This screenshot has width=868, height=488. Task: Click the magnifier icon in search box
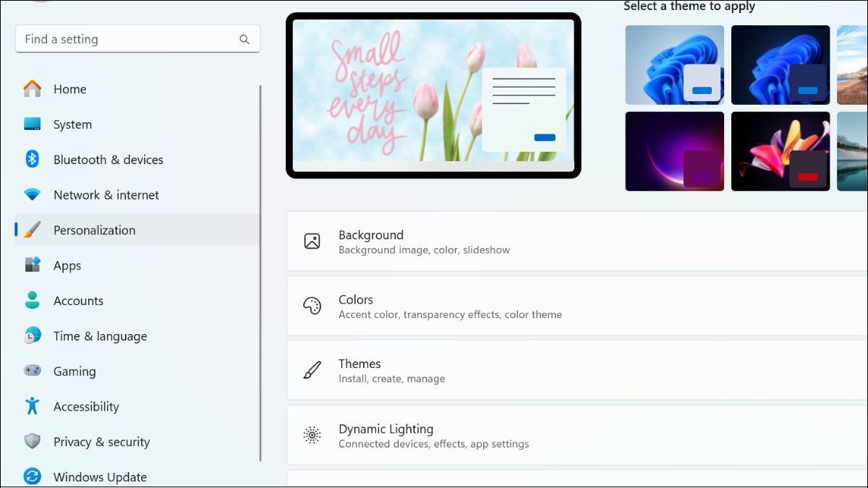(244, 40)
